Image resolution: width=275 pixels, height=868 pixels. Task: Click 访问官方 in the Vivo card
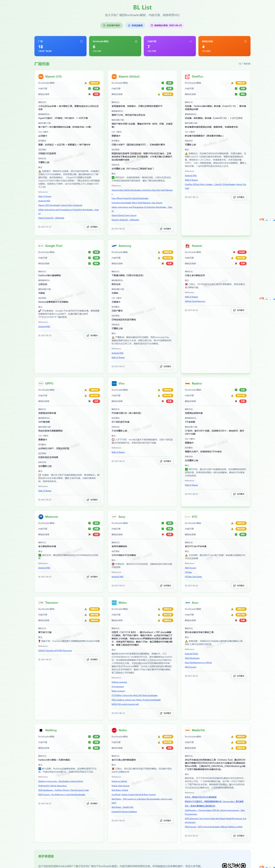pos(166,461)
